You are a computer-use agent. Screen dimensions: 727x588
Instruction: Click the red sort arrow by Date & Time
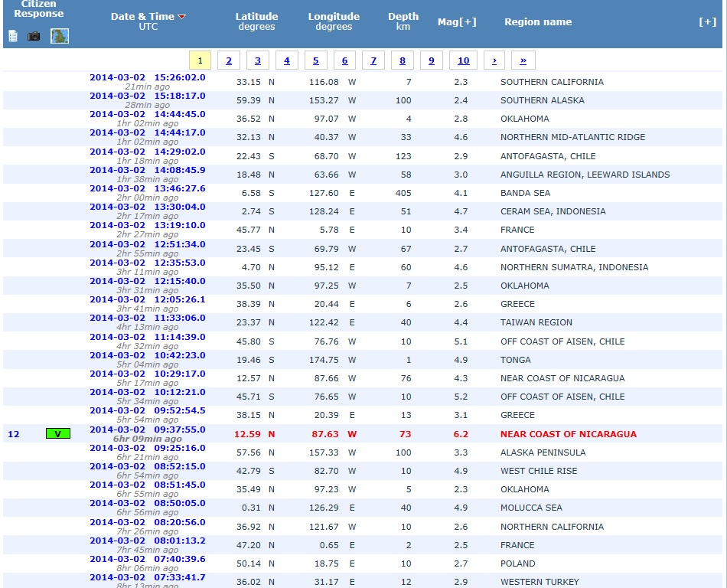click(x=182, y=17)
